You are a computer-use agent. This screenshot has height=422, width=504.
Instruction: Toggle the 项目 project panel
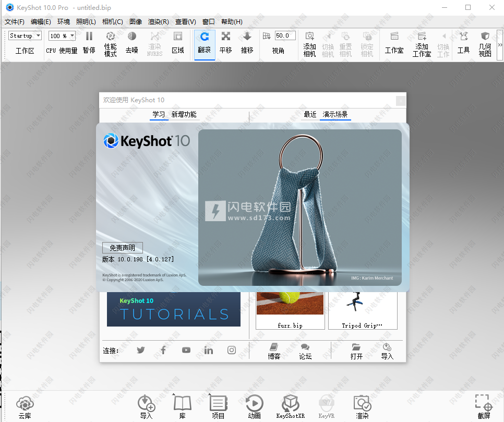point(218,407)
